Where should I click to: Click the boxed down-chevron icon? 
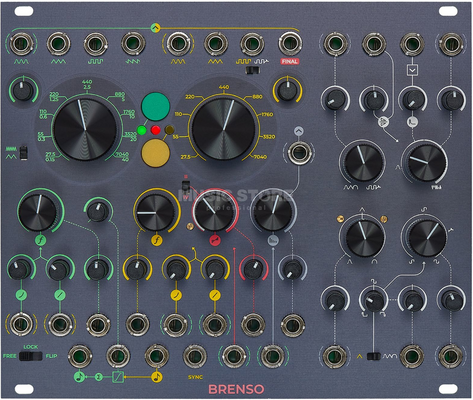tap(412, 71)
